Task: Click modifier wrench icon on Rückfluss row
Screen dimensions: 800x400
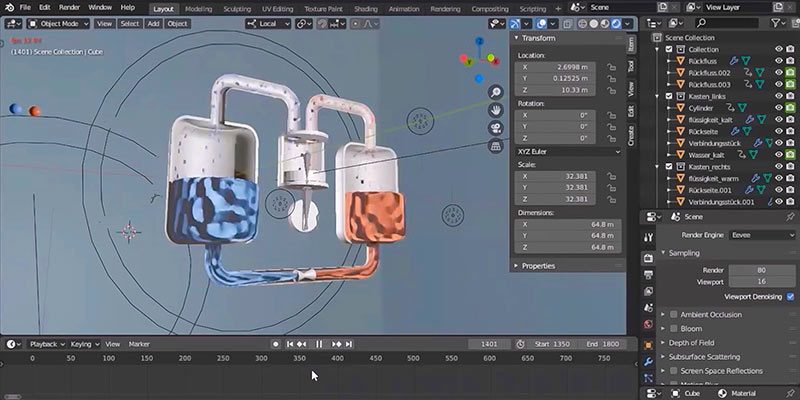Action: pyautogui.click(x=734, y=61)
